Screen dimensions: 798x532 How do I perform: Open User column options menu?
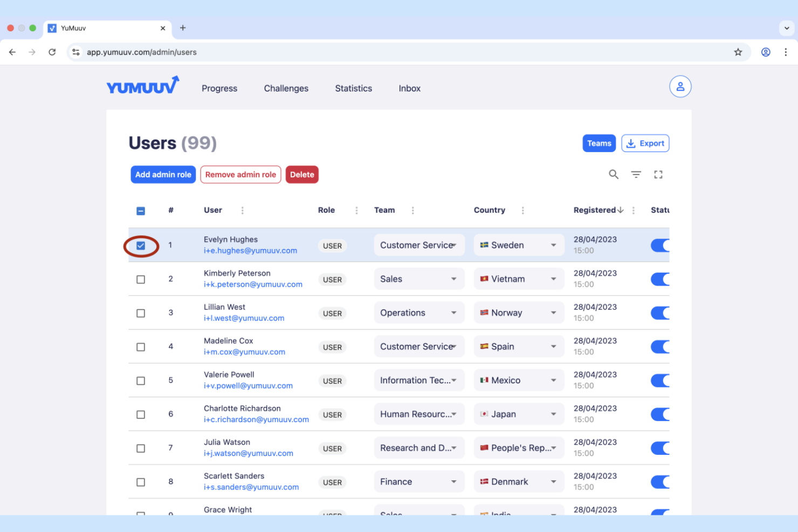[243, 210]
